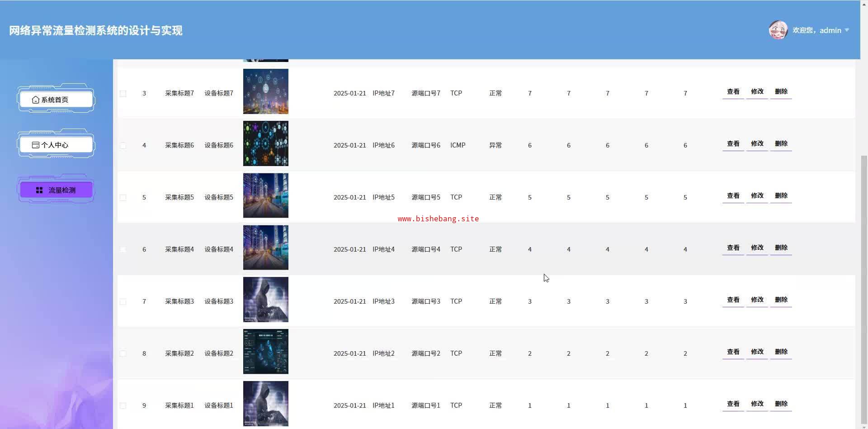Open the hacker image thumbnail in row 7

click(x=266, y=300)
